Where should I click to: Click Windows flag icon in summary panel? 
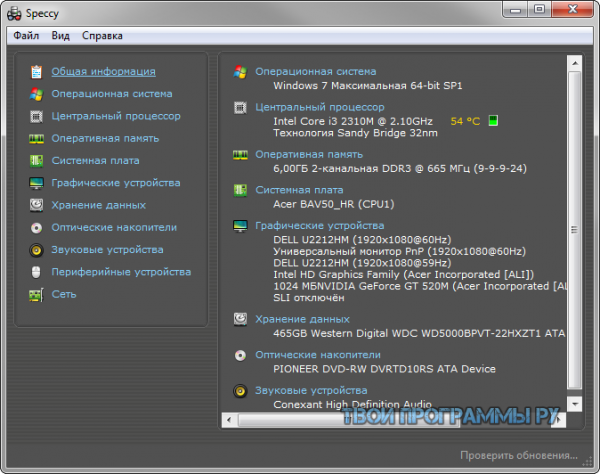tap(240, 72)
